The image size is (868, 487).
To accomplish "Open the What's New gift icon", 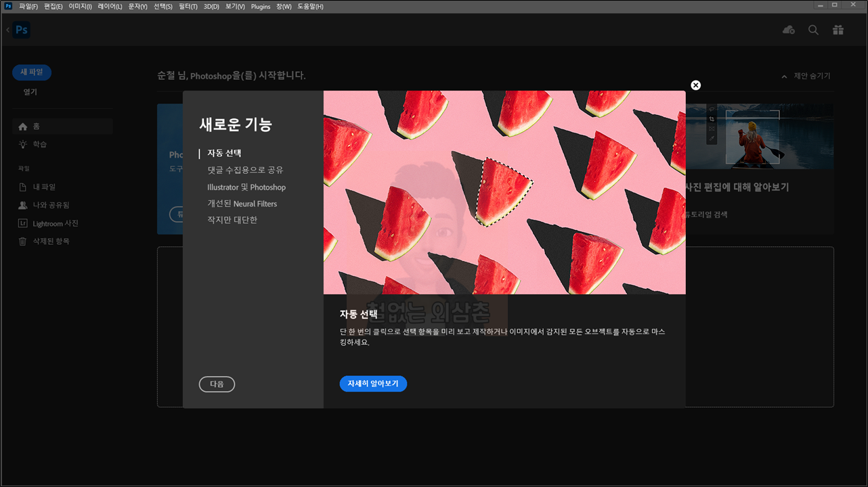I will tap(838, 30).
